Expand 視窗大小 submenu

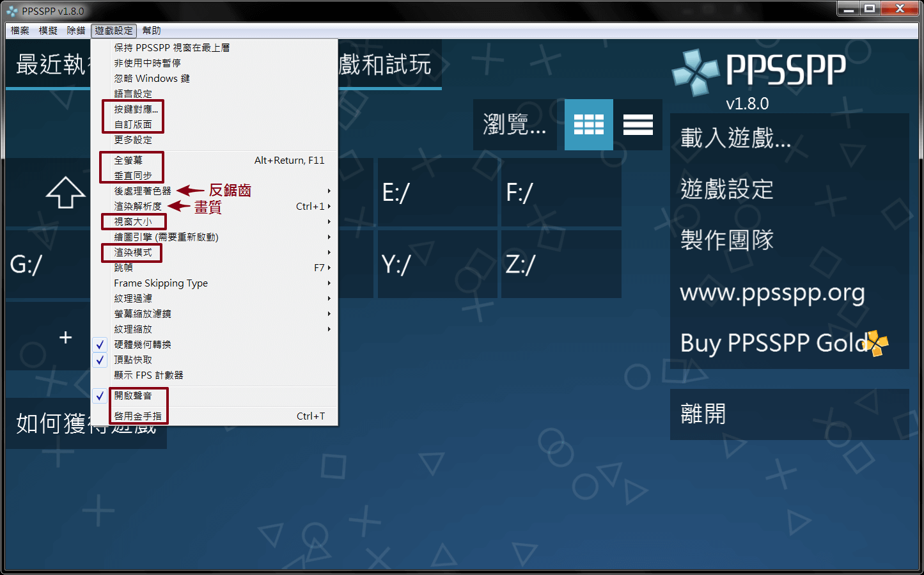click(214, 222)
